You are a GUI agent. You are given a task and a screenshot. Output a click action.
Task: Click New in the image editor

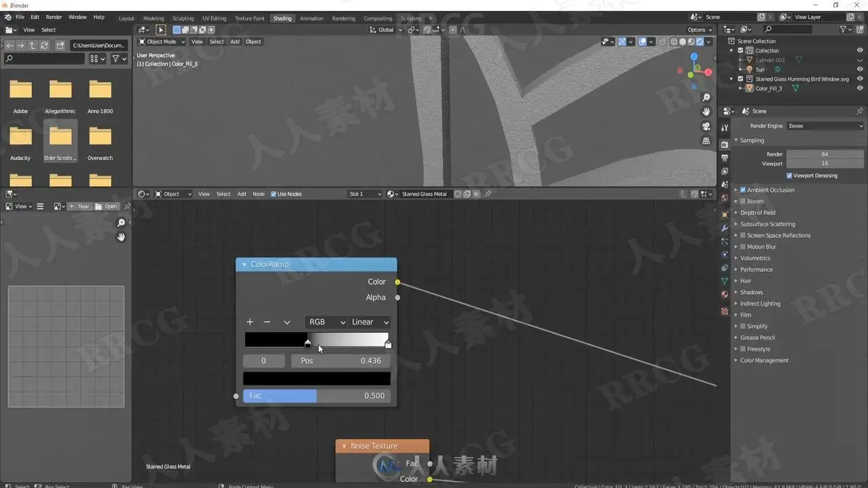[x=79, y=206]
